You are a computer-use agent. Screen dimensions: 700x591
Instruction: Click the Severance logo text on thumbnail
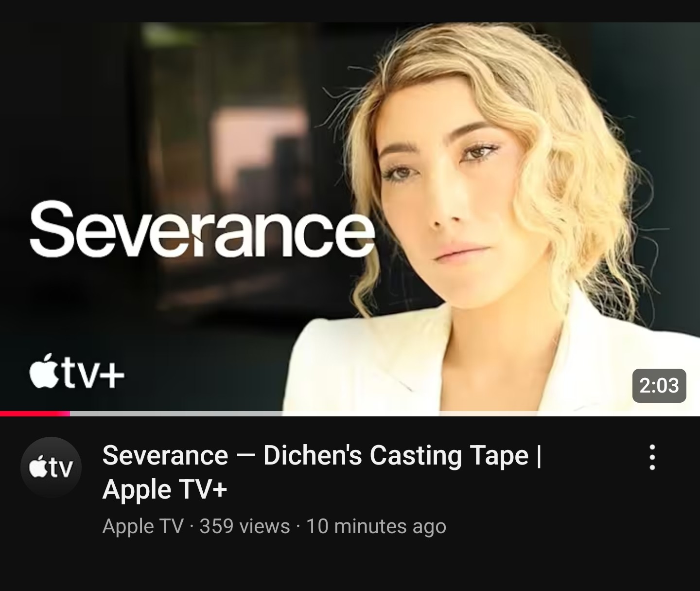pyautogui.click(x=202, y=230)
